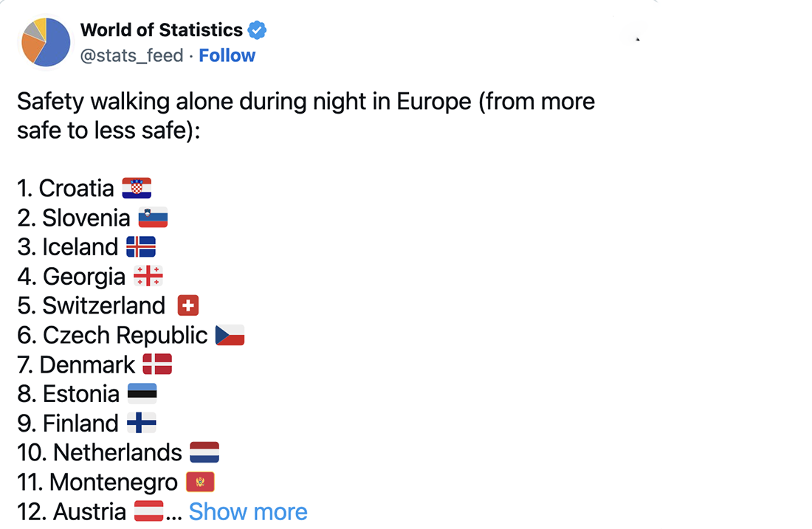Click the Austria flag emoji
Screen dimensions: 812x529
[x=148, y=511]
